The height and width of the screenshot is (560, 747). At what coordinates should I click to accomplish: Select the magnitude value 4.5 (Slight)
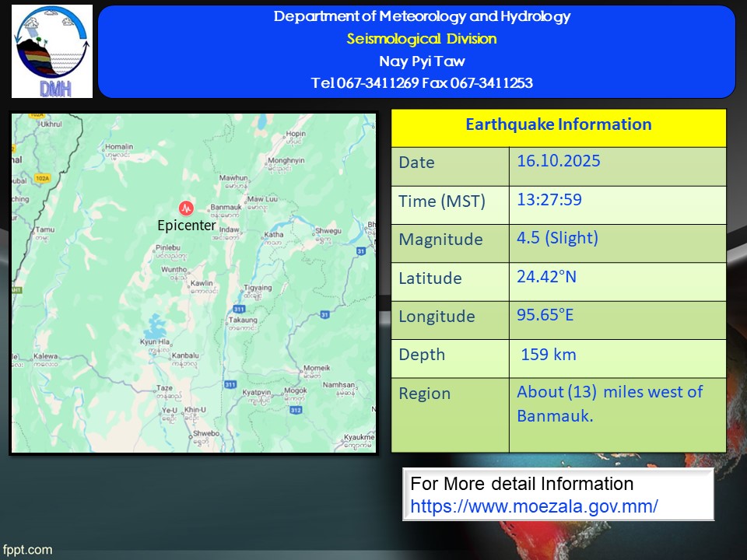coord(557,238)
